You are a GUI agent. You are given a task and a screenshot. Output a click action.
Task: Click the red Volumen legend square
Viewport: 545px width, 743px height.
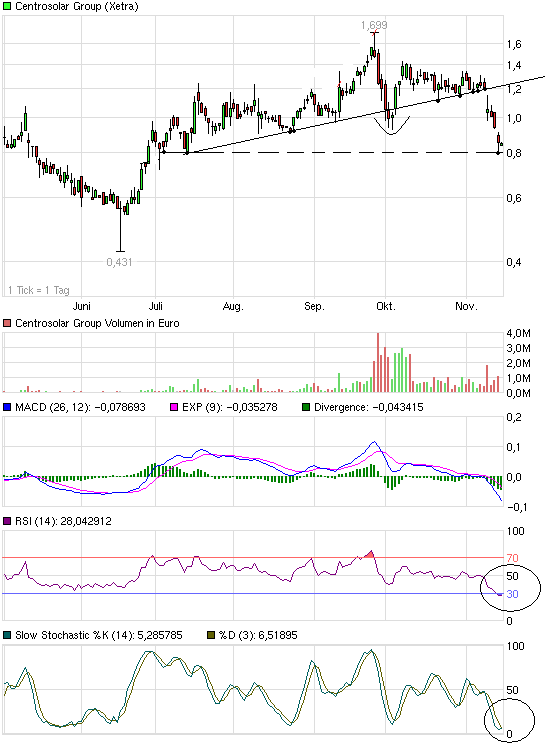(7, 323)
